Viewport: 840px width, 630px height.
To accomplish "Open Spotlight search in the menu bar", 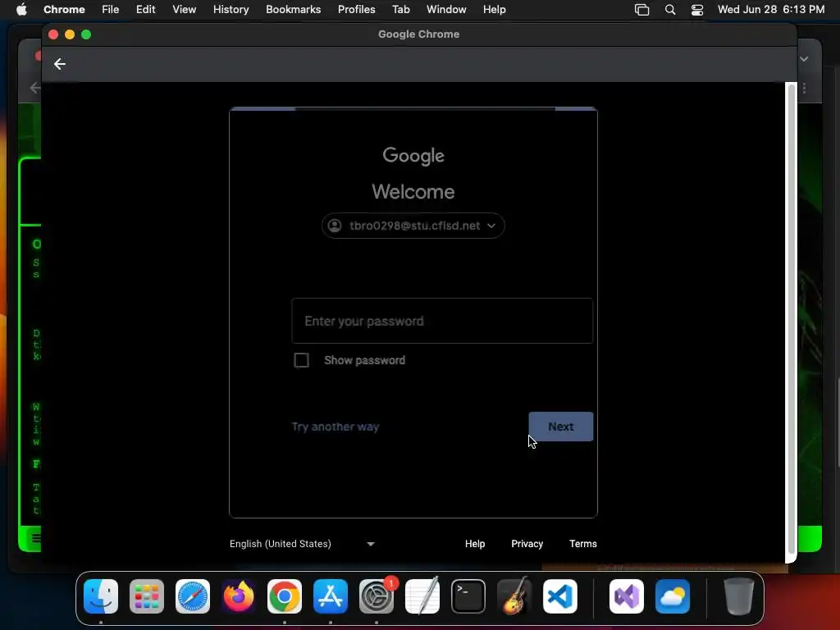I will (x=669, y=10).
